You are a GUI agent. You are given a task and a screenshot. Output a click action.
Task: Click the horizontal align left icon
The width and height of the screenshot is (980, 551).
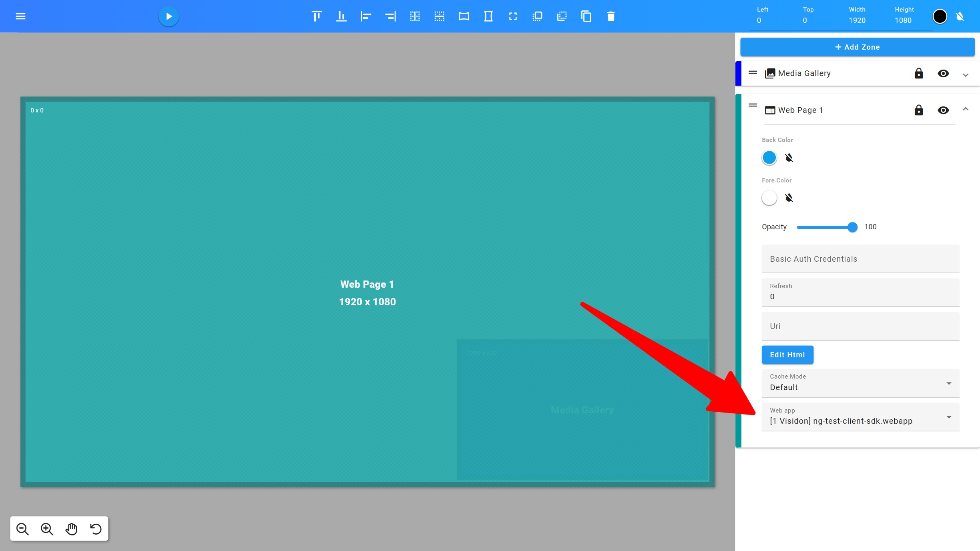365,16
